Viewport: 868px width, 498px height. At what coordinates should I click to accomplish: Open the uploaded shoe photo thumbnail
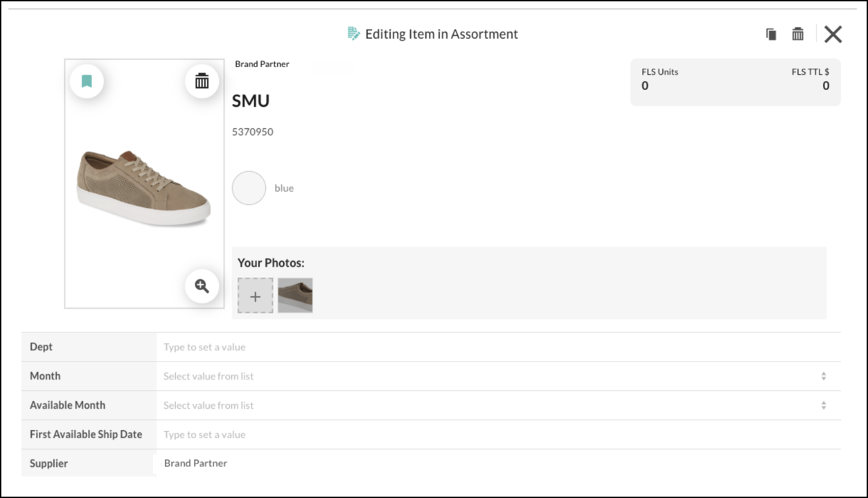pos(295,296)
